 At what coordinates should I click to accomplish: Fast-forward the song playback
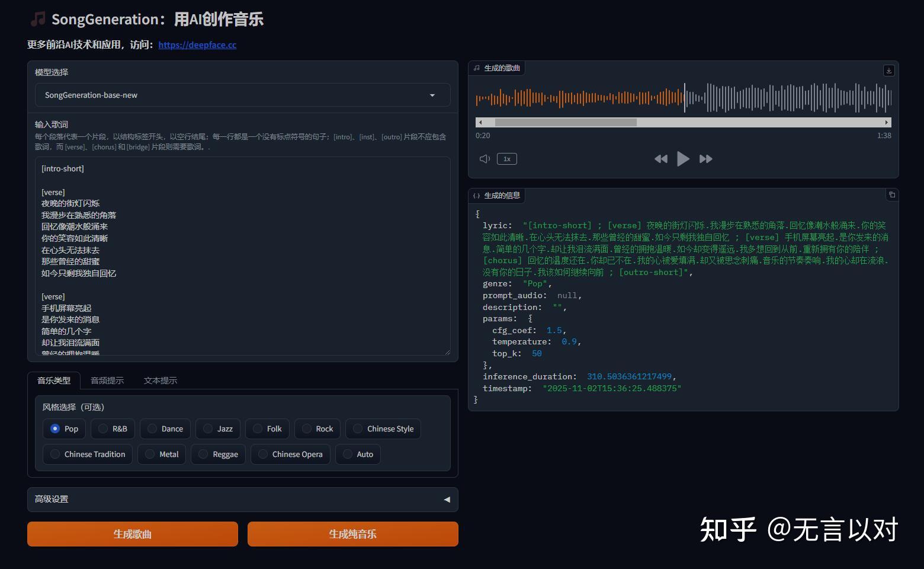tap(705, 158)
